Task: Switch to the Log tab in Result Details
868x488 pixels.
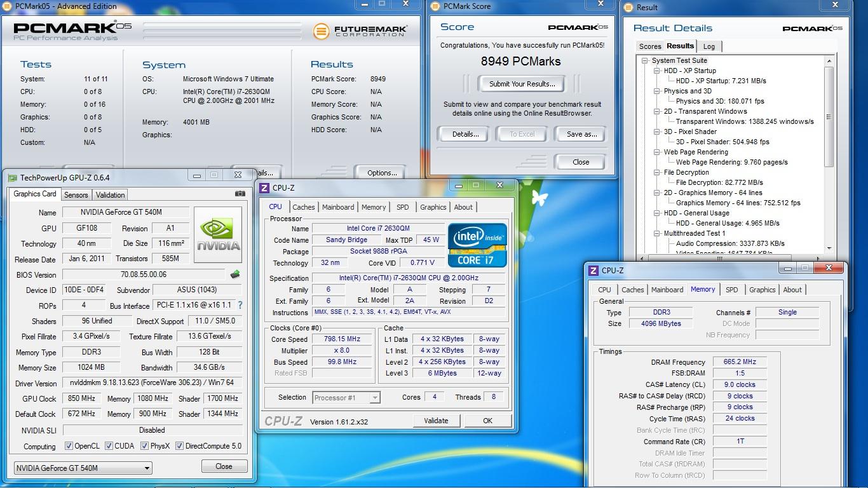Action: point(709,46)
